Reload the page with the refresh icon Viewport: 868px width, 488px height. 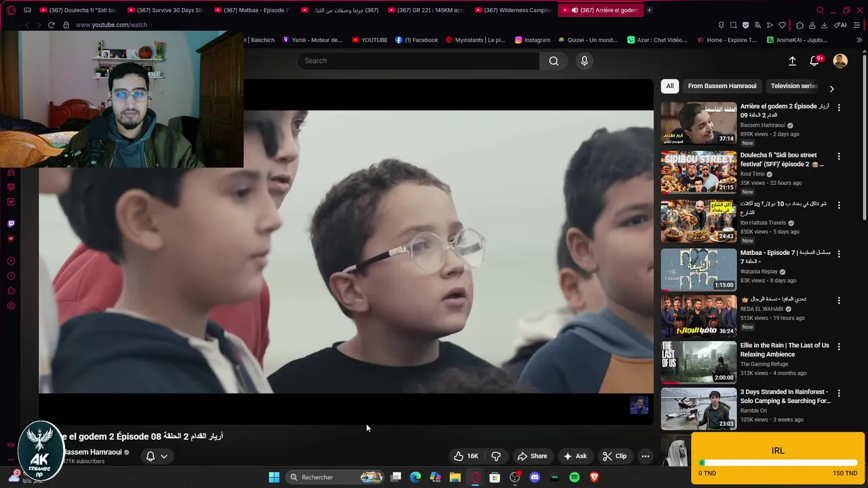[51, 25]
